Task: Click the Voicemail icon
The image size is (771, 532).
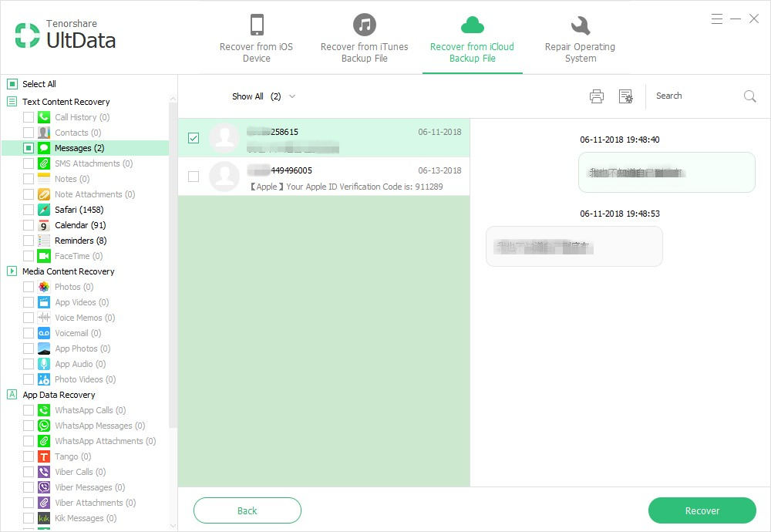Action: tap(44, 333)
